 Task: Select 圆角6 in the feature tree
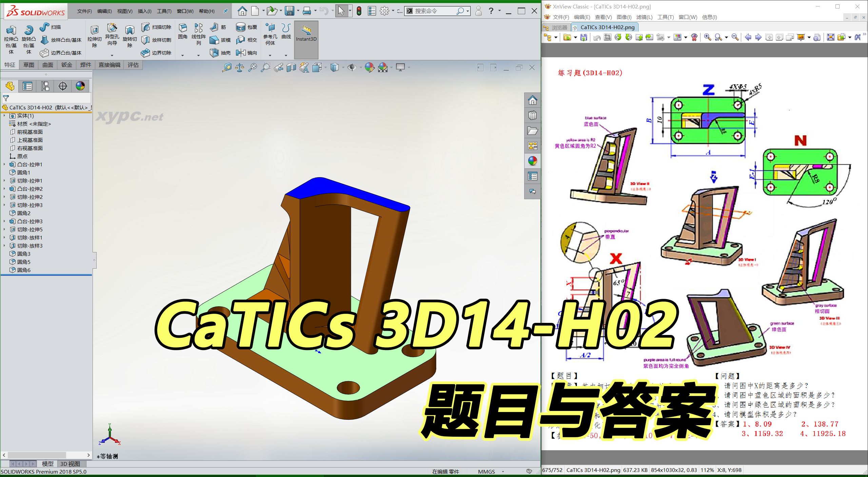[24, 270]
